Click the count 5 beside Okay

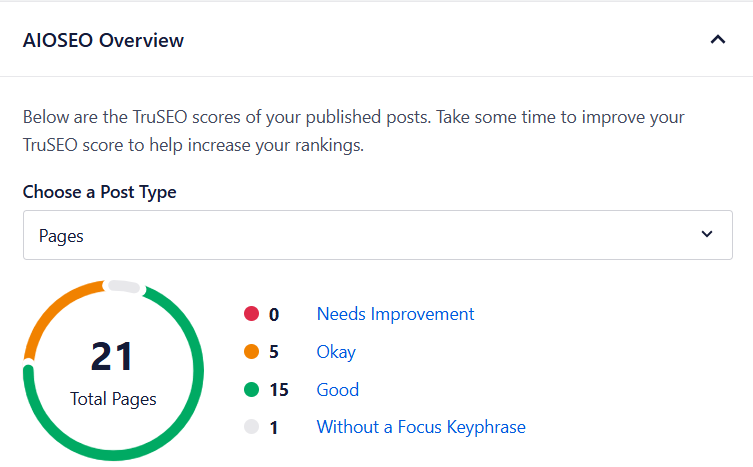tap(274, 352)
